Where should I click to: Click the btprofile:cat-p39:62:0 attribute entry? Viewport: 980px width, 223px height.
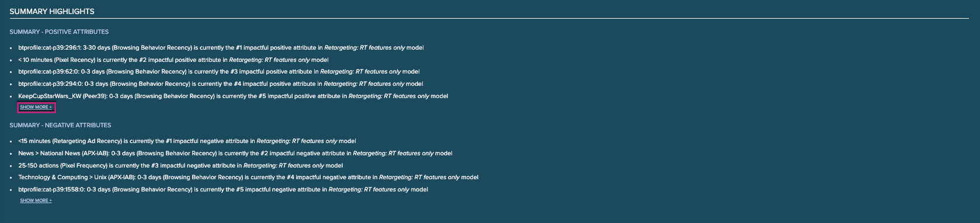pyautogui.click(x=219, y=72)
